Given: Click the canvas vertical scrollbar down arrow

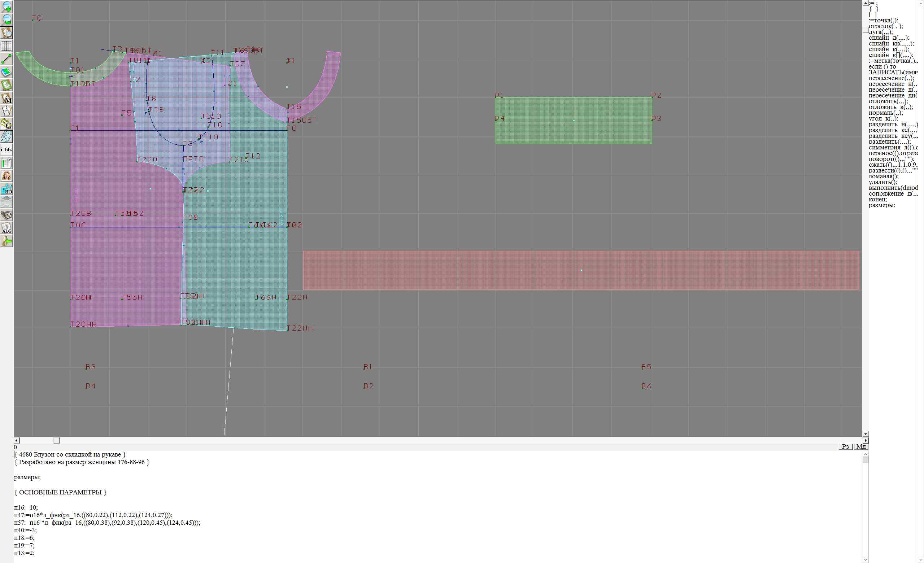Looking at the screenshot, I should 866,434.
